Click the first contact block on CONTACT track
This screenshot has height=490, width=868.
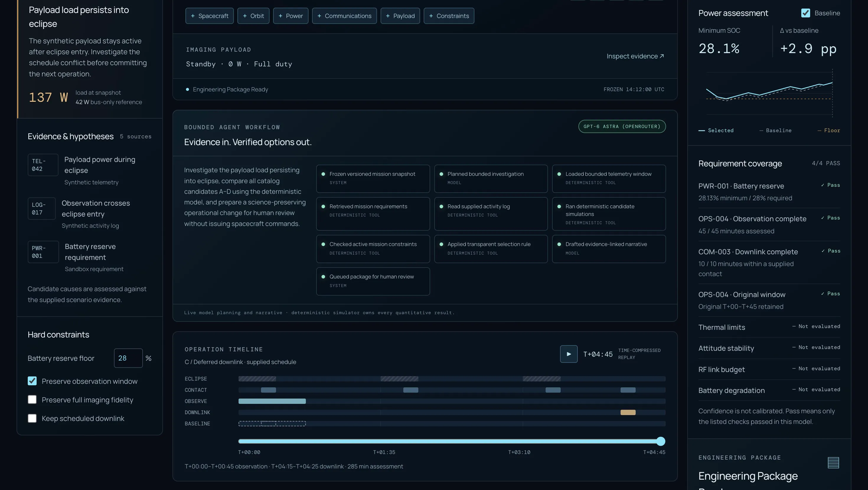[269, 390]
